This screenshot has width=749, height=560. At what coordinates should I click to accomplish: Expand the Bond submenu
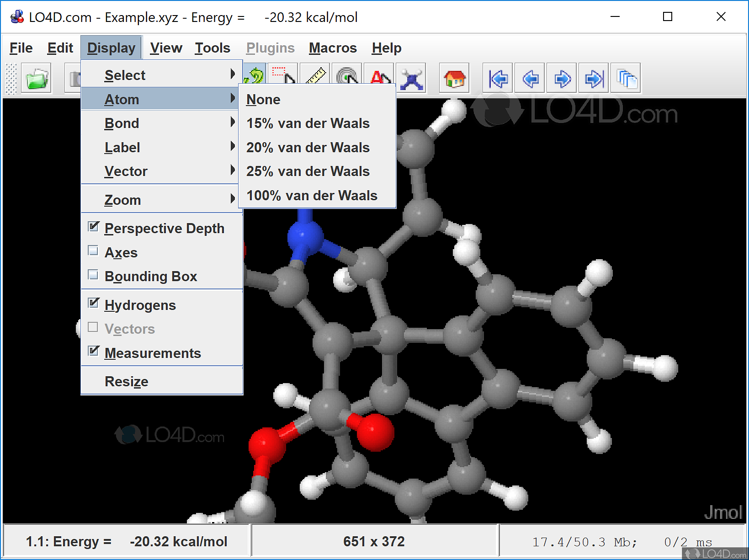coord(160,123)
